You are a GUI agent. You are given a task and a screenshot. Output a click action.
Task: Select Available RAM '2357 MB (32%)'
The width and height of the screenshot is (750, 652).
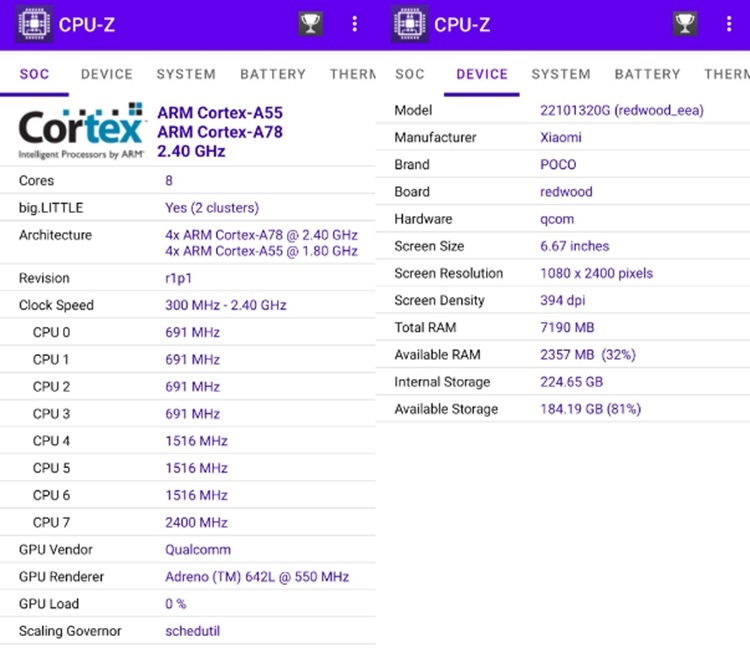[588, 354]
